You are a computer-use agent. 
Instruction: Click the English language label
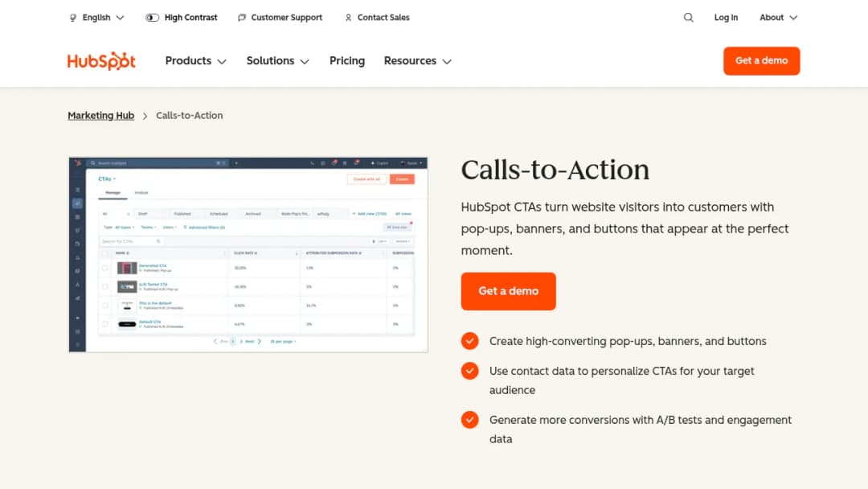click(x=96, y=17)
